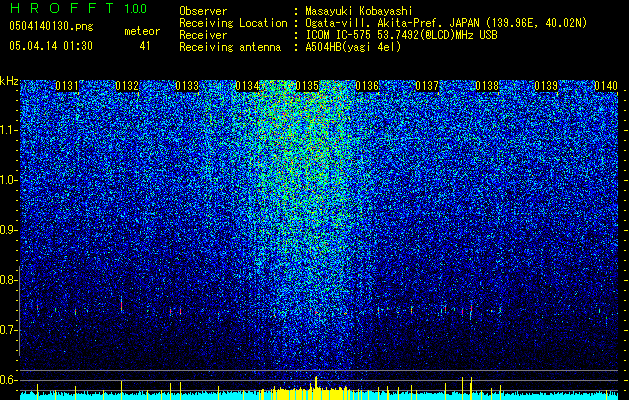The width and height of the screenshot is (629, 400).
Task: Click the 0137 time marker
Action: (427, 86)
